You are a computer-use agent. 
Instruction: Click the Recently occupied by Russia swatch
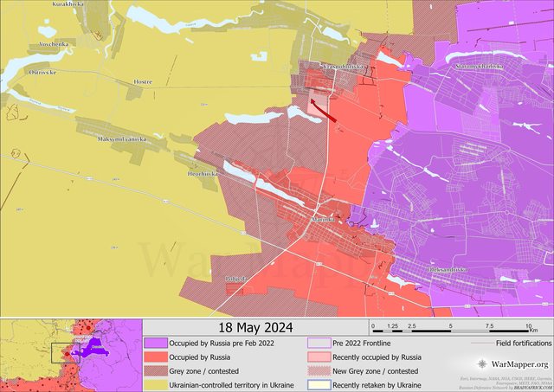point(318,357)
